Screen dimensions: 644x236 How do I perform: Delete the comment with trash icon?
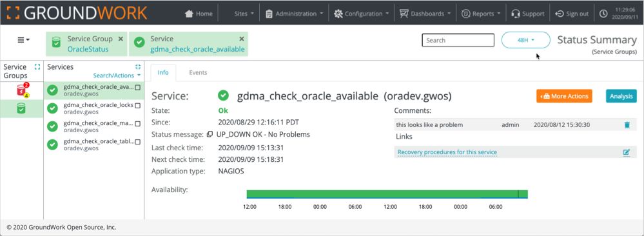pyautogui.click(x=627, y=125)
